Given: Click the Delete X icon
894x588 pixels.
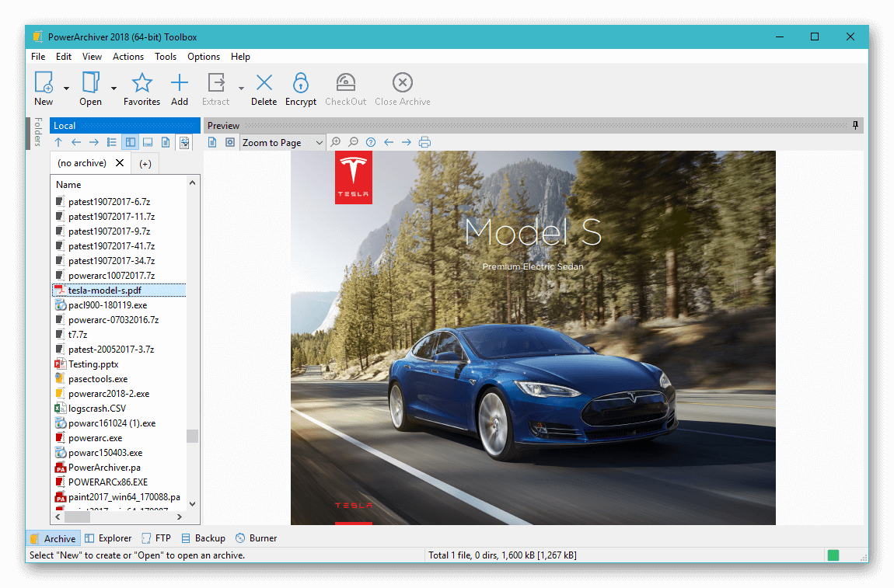Looking at the screenshot, I should click(x=264, y=83).
